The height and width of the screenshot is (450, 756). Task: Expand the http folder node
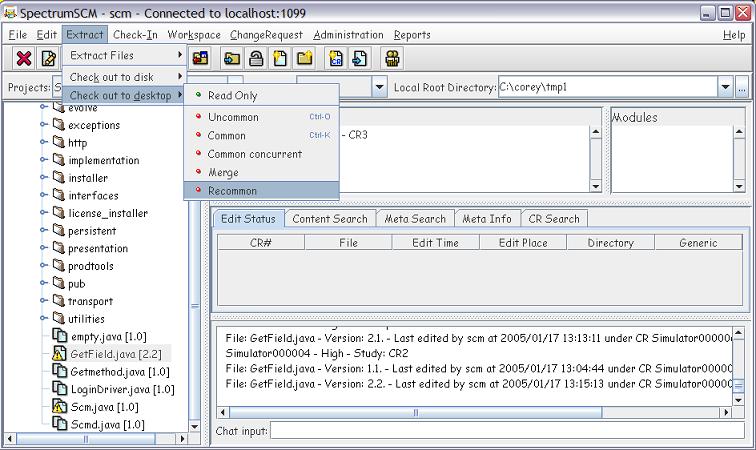click(44, 142)
